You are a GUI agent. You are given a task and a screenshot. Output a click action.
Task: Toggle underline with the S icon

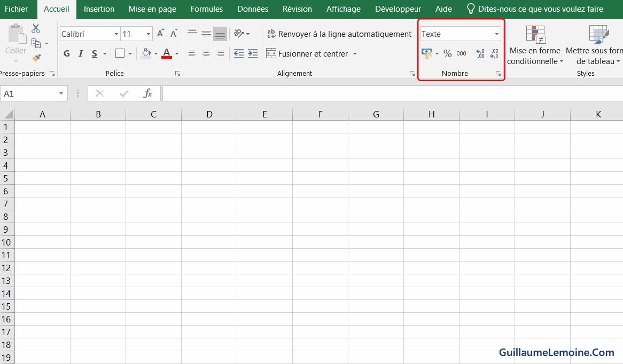click(x=94, y=53)
